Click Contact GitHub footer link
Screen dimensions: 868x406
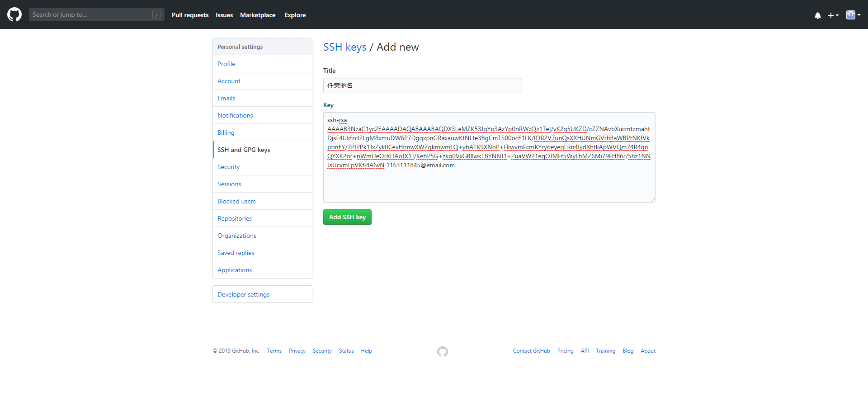pyautogui.click(x=532, y=351)
